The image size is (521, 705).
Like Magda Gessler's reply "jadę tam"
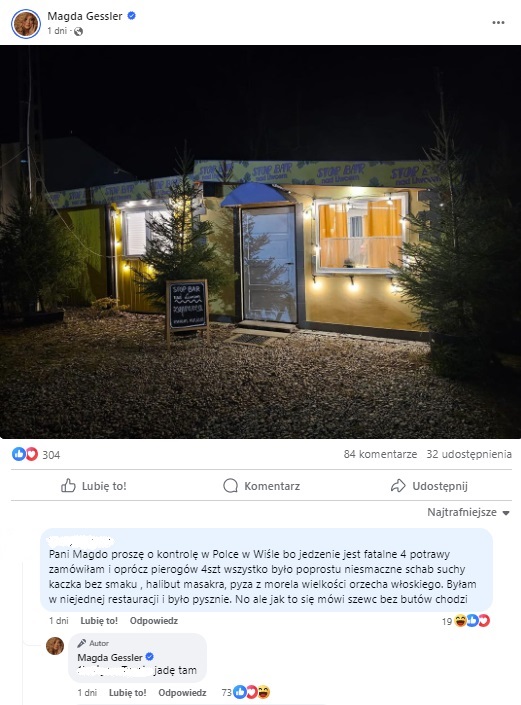click(x=128, y=693)
